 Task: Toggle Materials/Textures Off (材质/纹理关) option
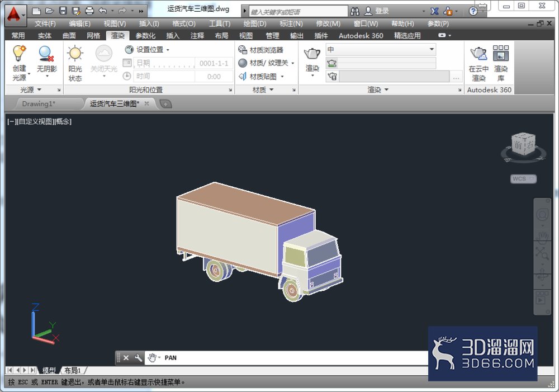point(266,63)
